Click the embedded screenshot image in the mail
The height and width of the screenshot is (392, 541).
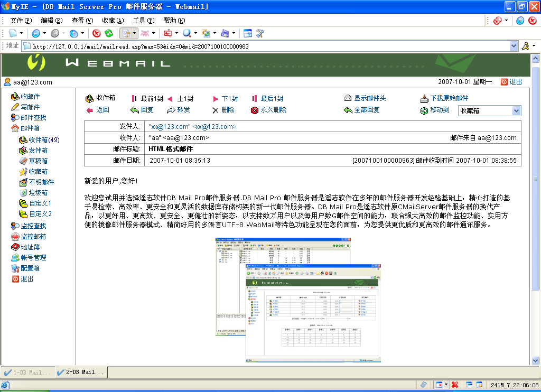click(x=298, y=300)
